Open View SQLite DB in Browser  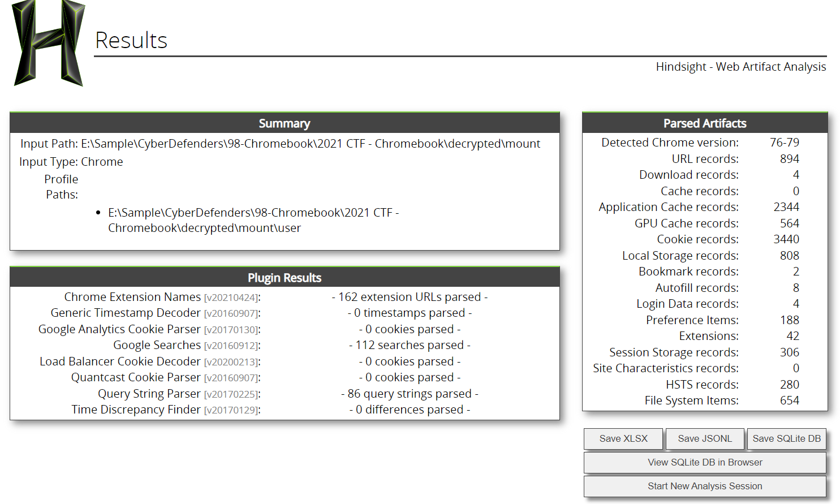point(705,463)
